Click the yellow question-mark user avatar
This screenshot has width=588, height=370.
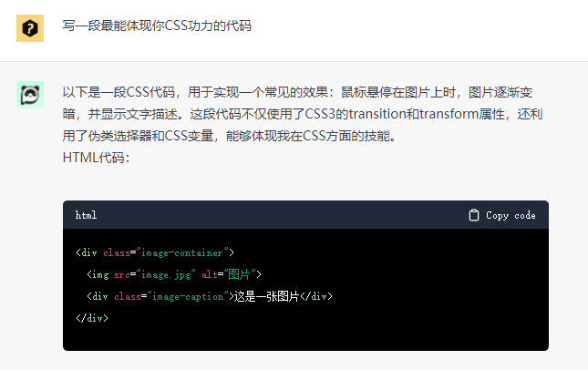[x=30, y=28]
